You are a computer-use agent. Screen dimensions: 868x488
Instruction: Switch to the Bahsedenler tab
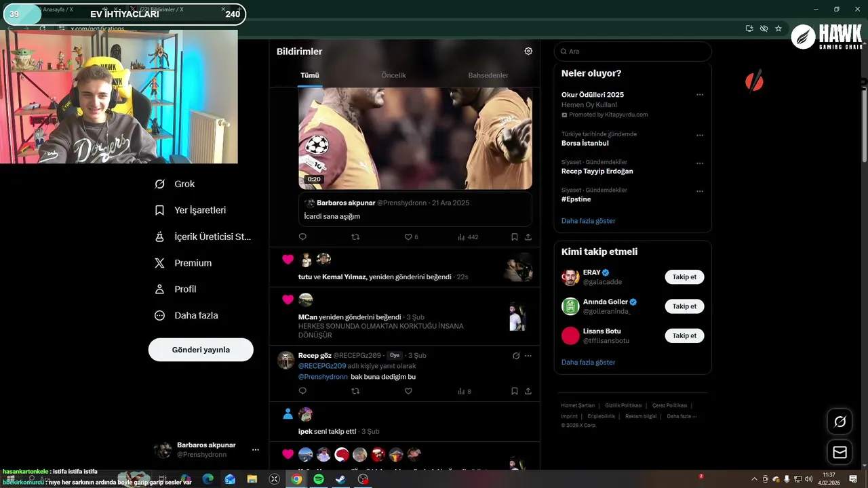(488, 75)
